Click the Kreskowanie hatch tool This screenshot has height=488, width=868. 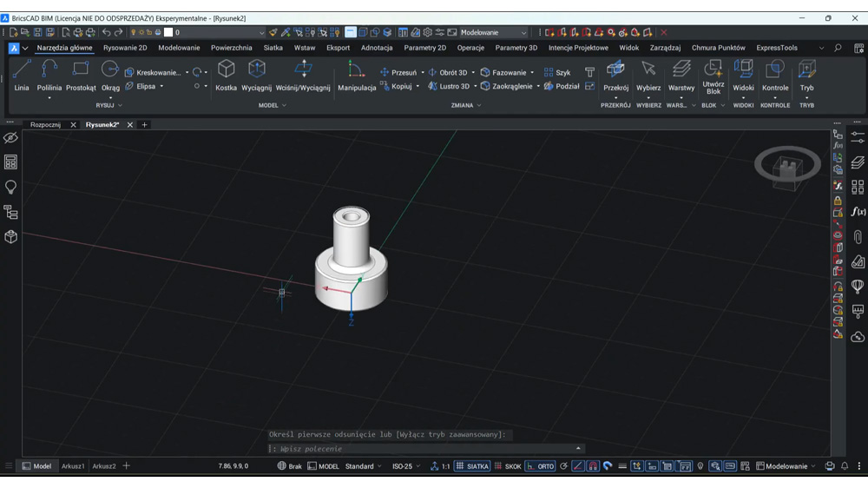point(154,73)
